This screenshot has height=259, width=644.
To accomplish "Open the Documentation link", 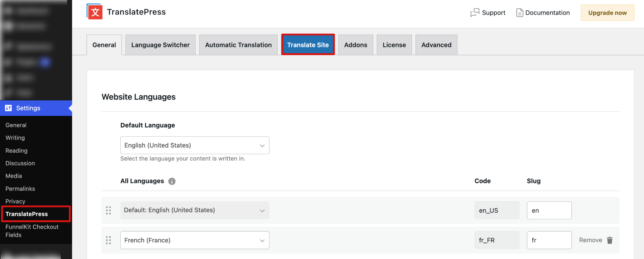I will coord(543,13).
